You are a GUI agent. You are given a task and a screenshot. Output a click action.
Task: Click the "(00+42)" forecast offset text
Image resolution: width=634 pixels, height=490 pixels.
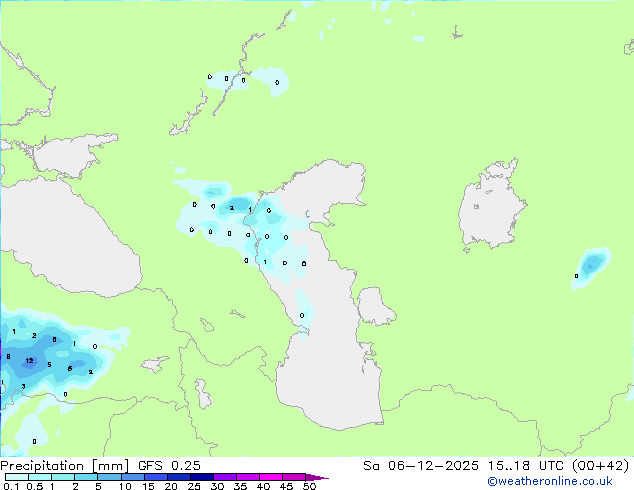tap(601, 466)
